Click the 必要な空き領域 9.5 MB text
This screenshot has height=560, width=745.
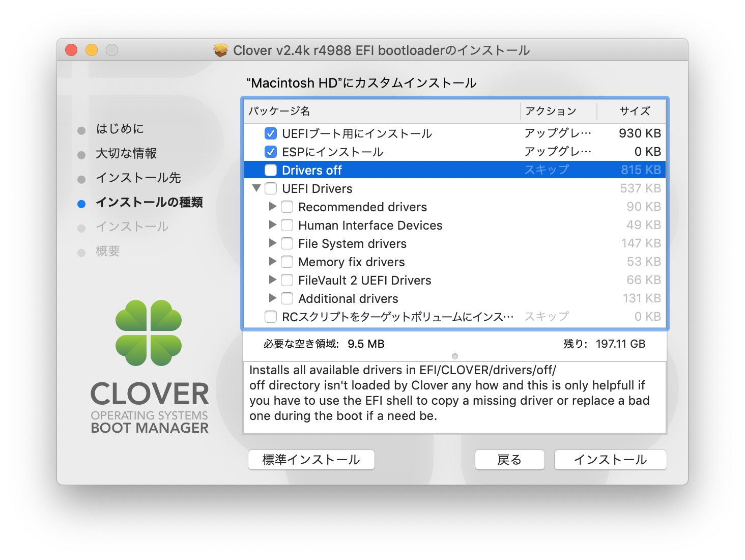tap(324, 344)
